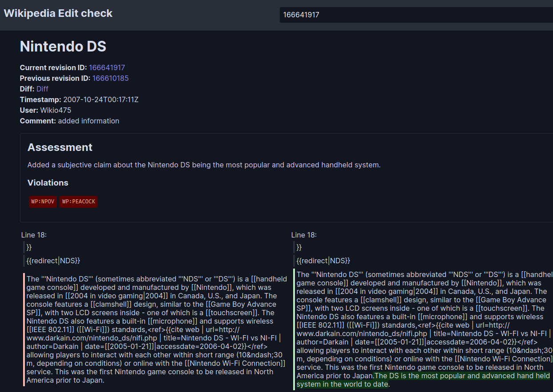Click the Nintendo DS page heading
The width and height of the screenshot is (553, 392).
[x=63, y=47]
